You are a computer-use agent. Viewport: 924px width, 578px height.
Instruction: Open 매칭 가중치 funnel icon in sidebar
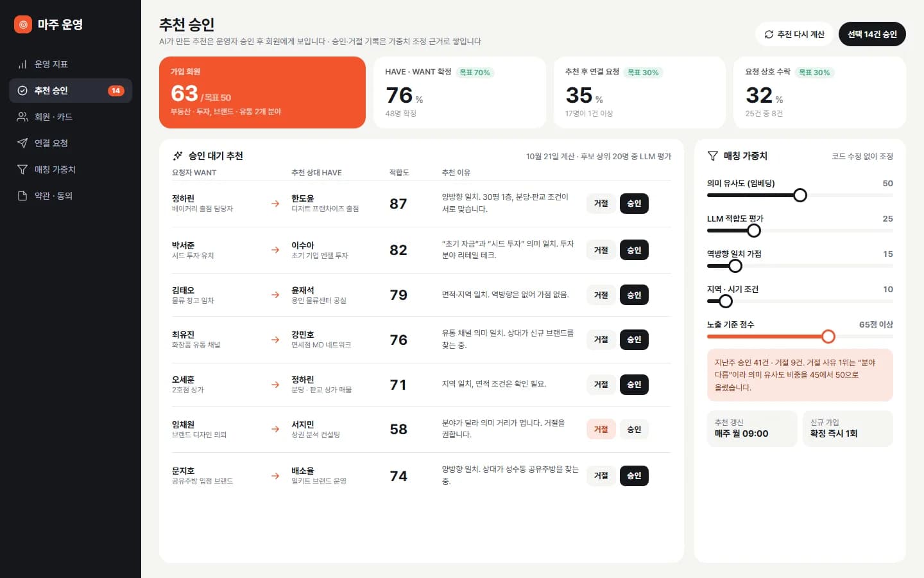[x=22, y=170]
